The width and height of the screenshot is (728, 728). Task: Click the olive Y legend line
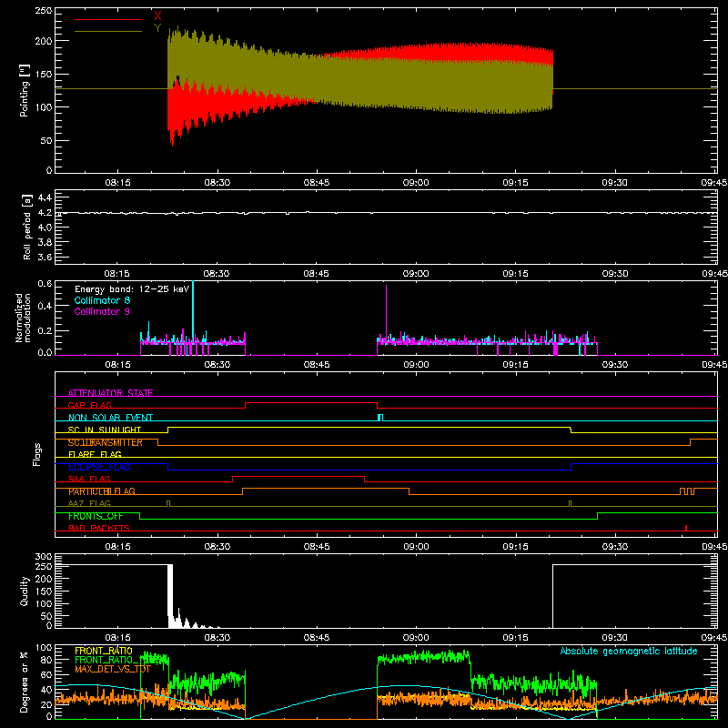point(108,32)
